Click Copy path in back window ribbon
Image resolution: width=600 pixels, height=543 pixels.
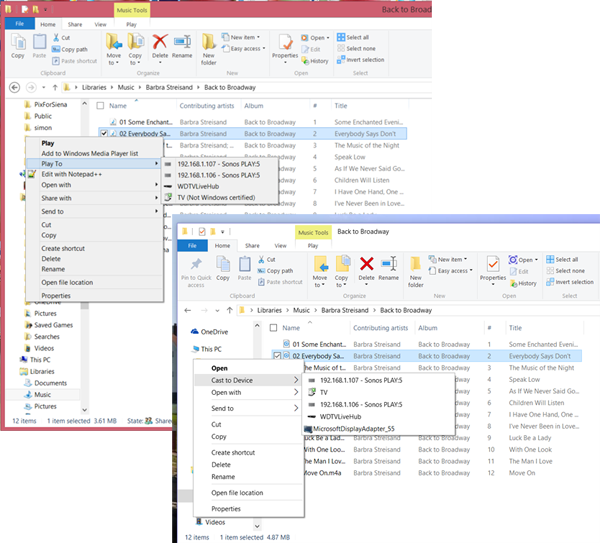coord(70,49)
